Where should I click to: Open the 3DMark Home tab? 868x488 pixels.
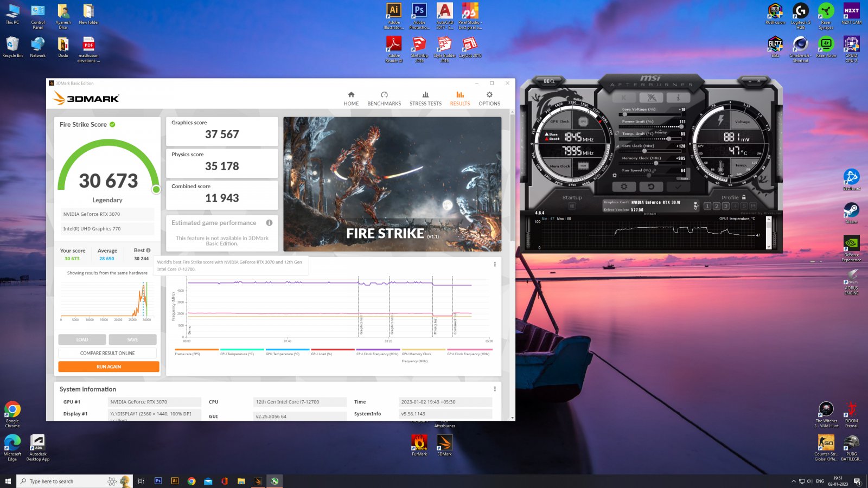351,98
